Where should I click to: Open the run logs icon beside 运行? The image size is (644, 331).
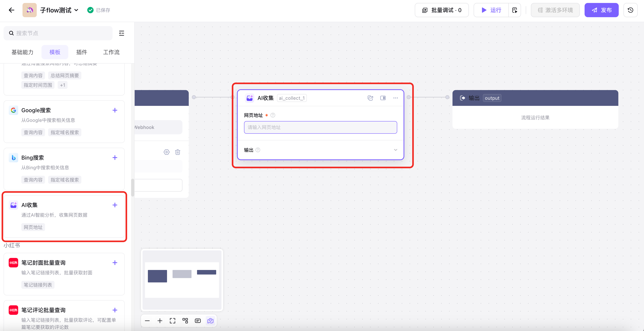point(515,10)
